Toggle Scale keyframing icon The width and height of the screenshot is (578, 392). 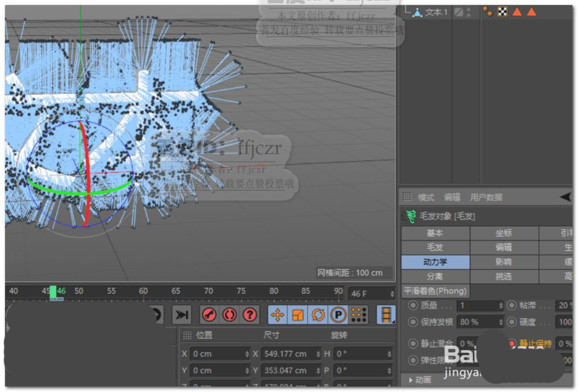point(298,315)
